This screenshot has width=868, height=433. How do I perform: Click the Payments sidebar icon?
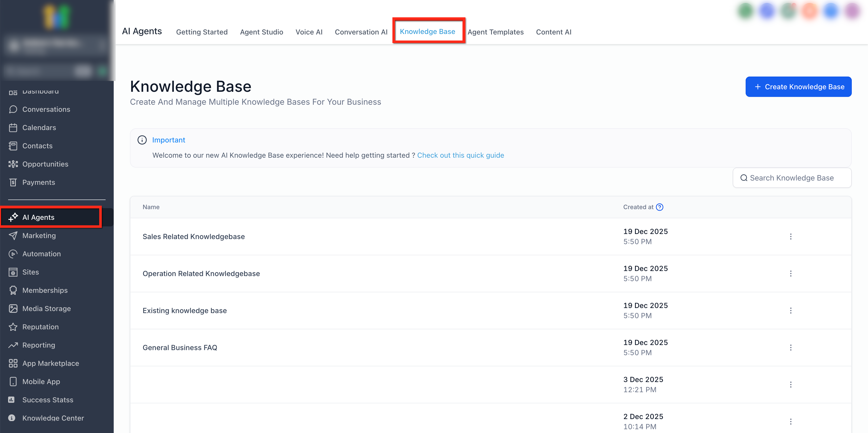[x=13, y=182]
